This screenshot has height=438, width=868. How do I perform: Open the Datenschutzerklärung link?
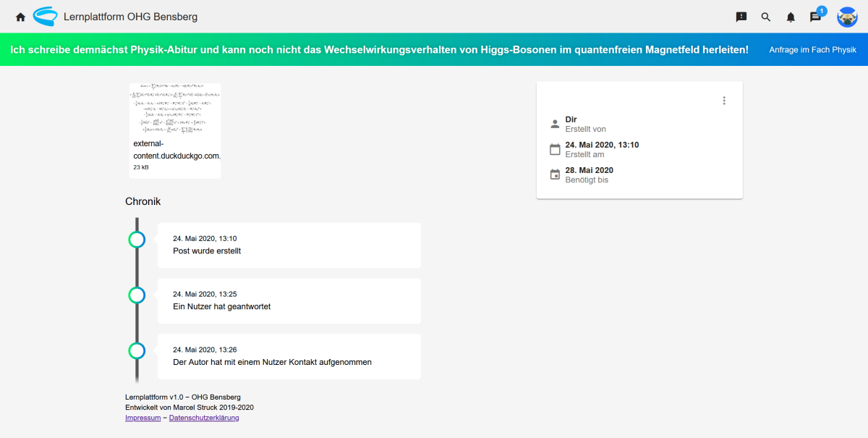[204, 418]
